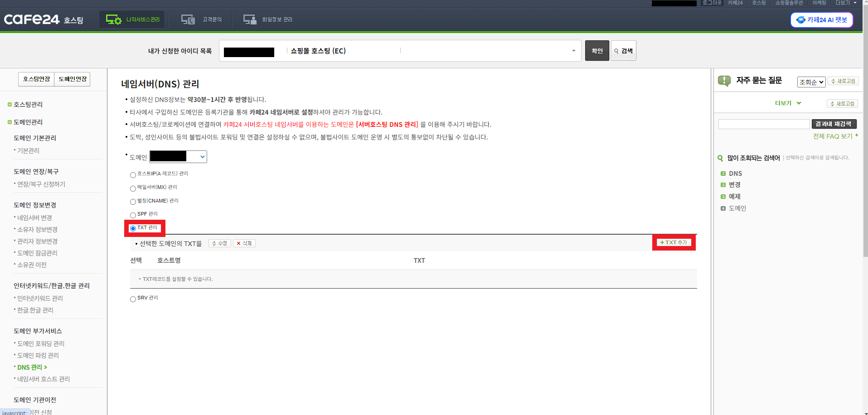Open the 내가 신청한 아이디 목록 dropdown

(x=400, y=51)
